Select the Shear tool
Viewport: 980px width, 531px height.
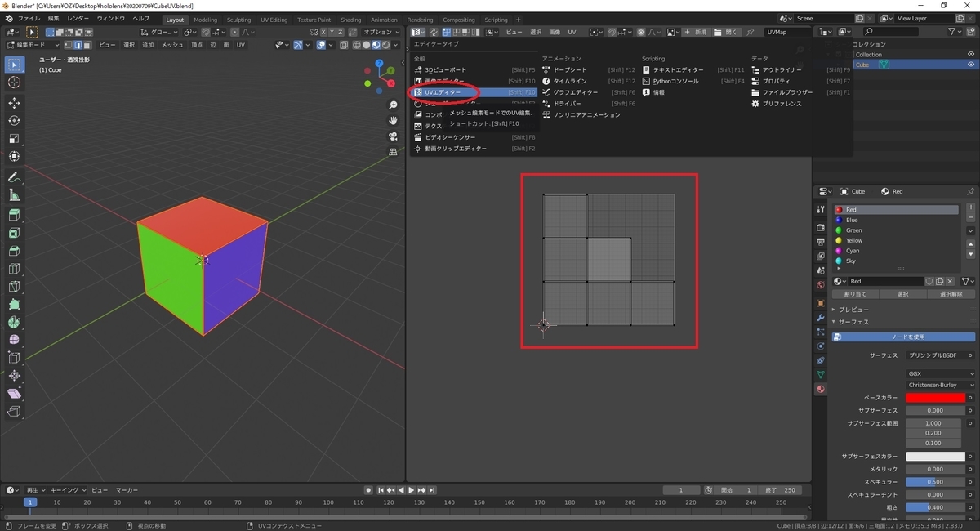(15, 394)
